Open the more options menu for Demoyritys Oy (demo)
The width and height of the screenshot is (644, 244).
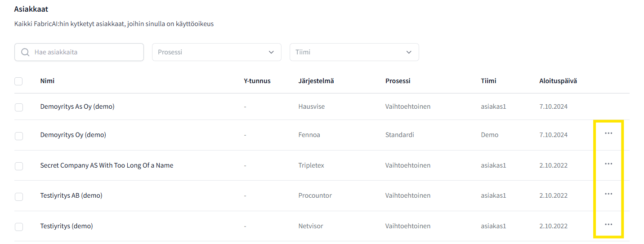[x=608, y=133]
